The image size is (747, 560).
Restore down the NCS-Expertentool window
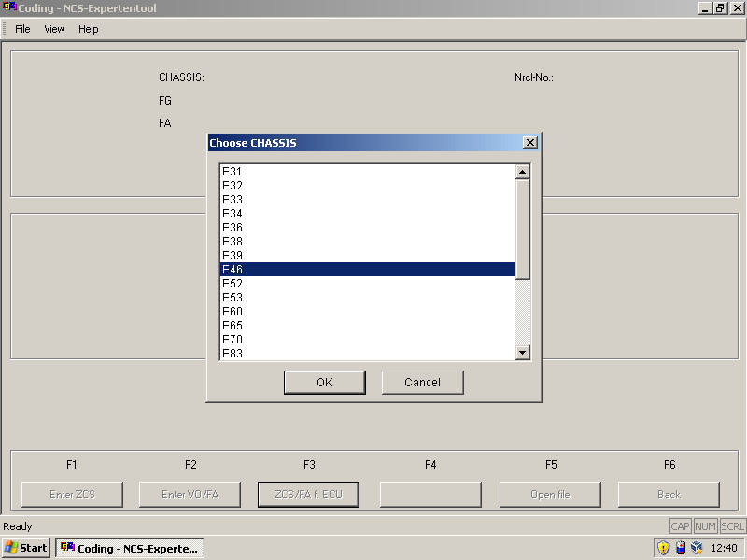point(719,8)
